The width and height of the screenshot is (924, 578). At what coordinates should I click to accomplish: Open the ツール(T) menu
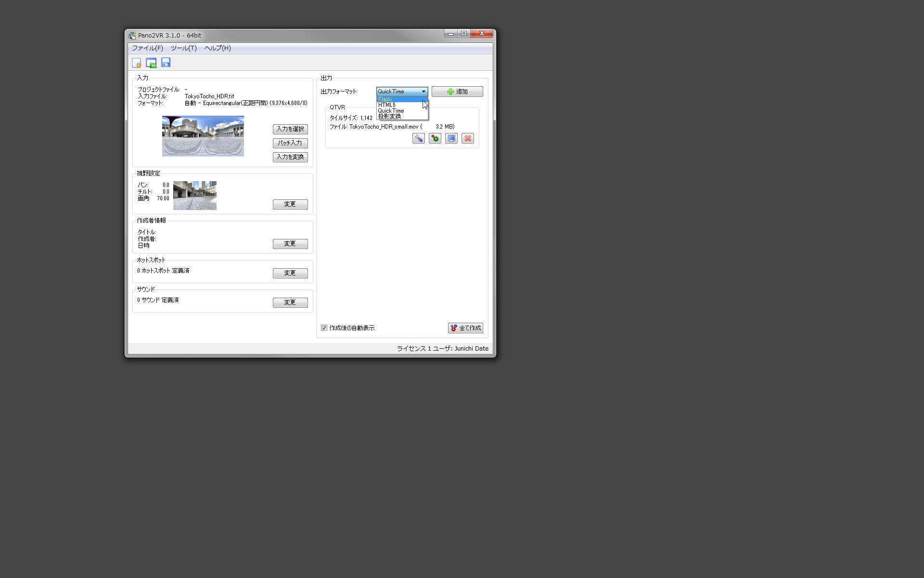pyautogui.click(x=183, y=48)
